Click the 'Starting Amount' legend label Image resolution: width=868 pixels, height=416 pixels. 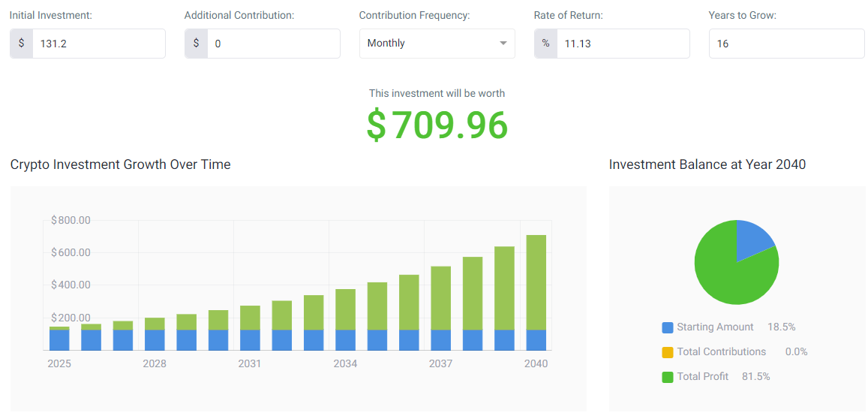pos(715,327)
